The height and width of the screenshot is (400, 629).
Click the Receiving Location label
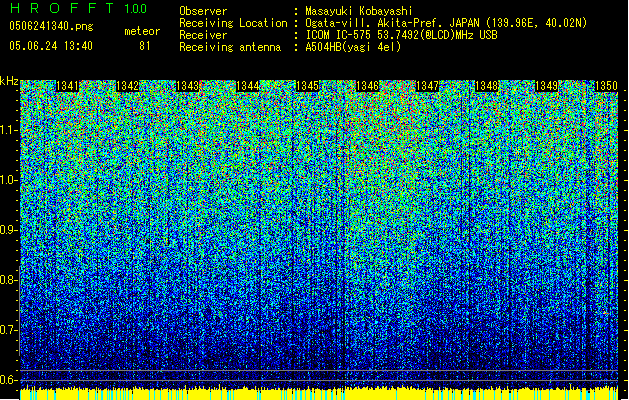point(233,23)
